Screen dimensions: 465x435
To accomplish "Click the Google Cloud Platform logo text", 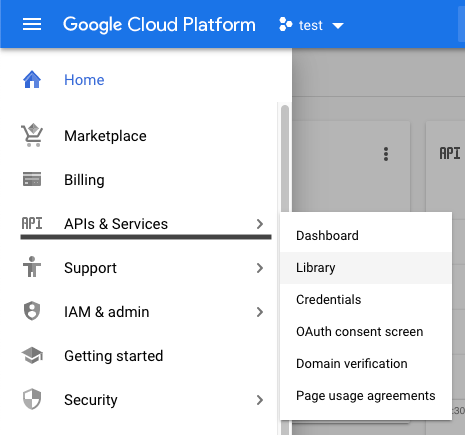I will tap(159, 25).
